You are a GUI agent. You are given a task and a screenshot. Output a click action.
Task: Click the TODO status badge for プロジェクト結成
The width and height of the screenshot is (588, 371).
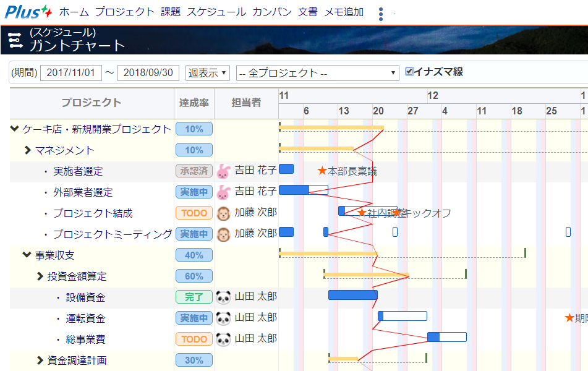point(194,213)
